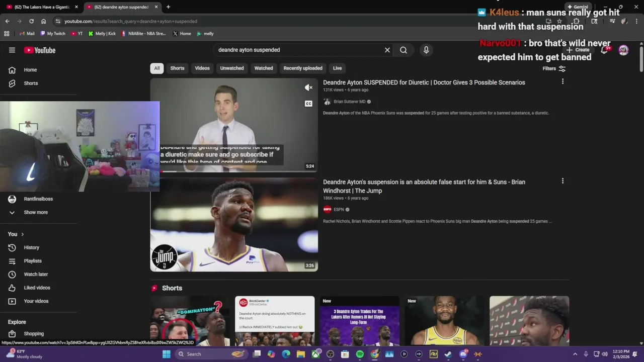Open a new browser tab
This screenshot has width=644, height=362.
coord(168,7)
